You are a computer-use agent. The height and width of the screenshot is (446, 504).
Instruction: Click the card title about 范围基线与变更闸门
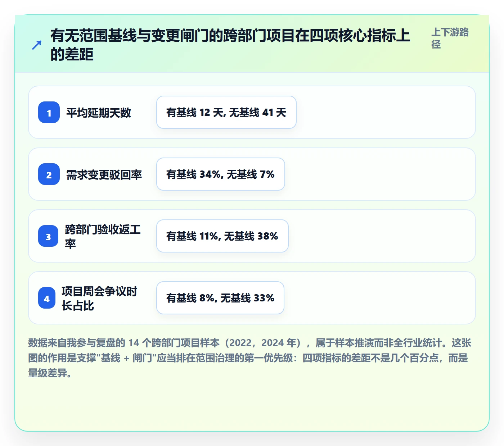tap(230, 45)
